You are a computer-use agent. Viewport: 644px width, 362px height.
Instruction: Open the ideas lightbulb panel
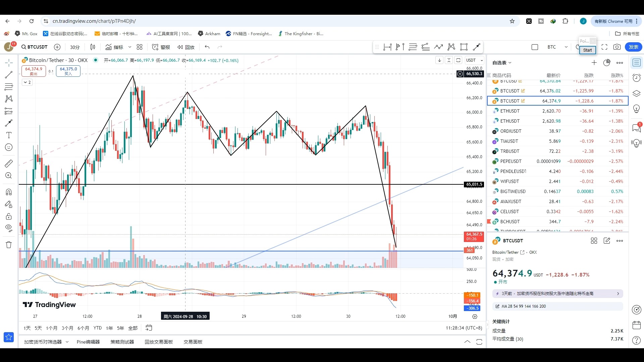tap(637, 109)
